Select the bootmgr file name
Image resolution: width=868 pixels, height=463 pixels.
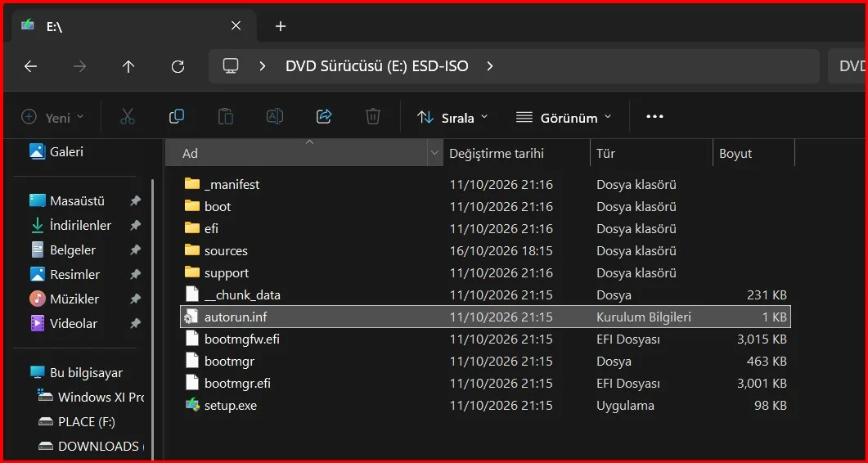[229, 361]
